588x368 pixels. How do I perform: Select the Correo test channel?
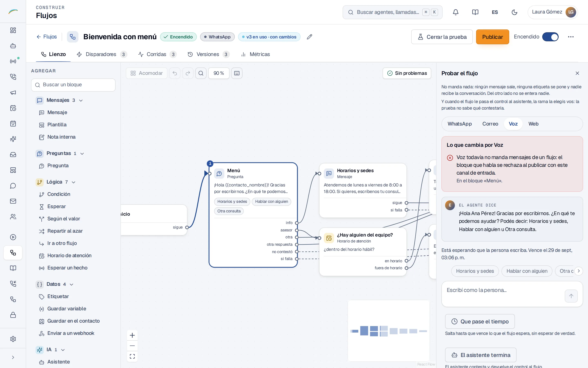tap(490, 124)
